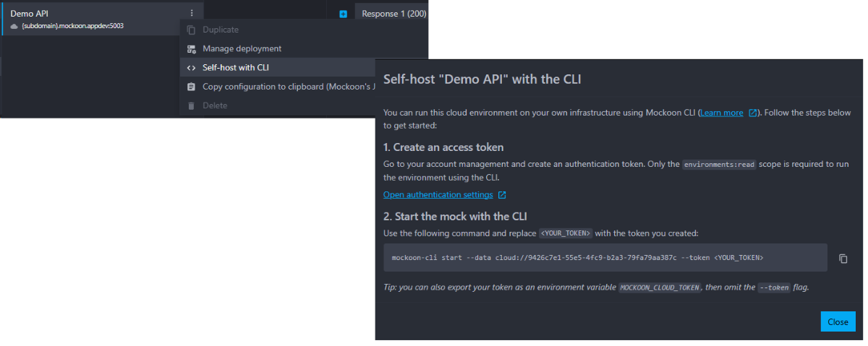Viewport: 868px width, 346px height.
Task: Click the external-link icon after authentication settings
Action: click(502, 195)
